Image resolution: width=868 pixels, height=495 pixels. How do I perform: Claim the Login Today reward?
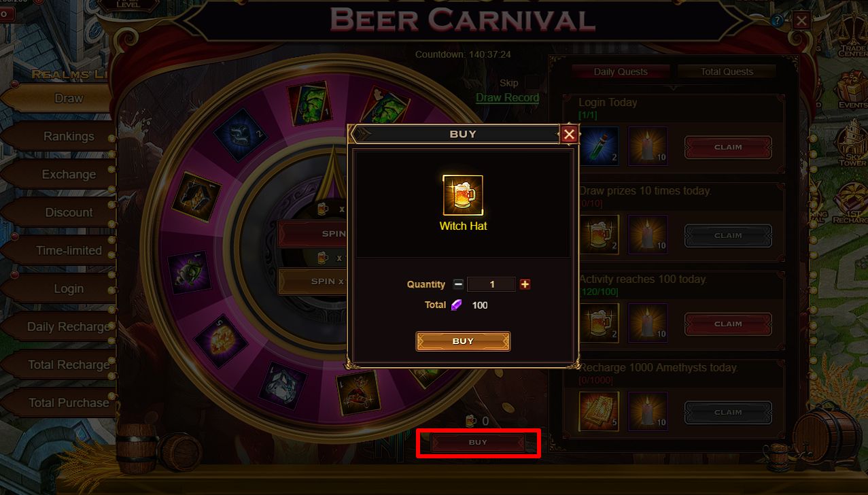pos(728,147)
